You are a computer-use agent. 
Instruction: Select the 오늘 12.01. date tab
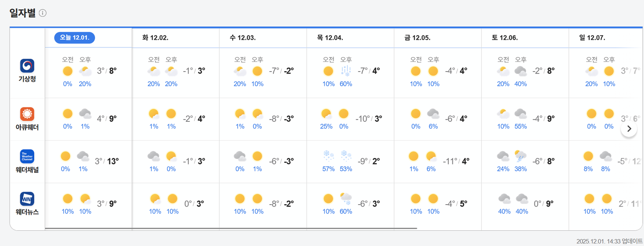pos(74,38)
